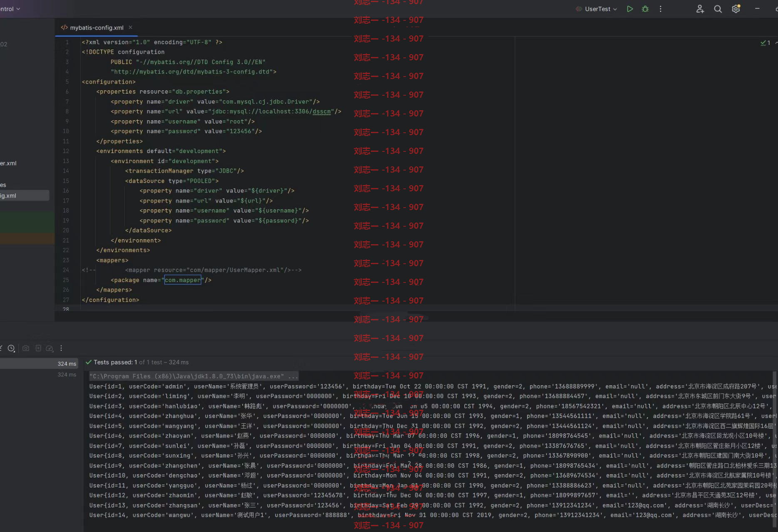Click the gauge icon in test toolbar
The image size is (778, 532).
(x=50, y=348)
